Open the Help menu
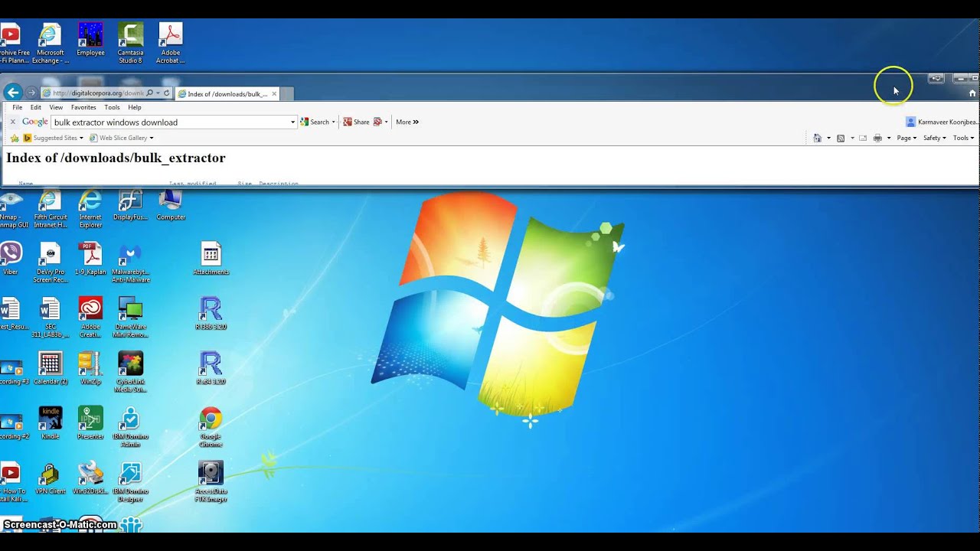This screenshot has height=551, width=980. [x=135, y=108]
